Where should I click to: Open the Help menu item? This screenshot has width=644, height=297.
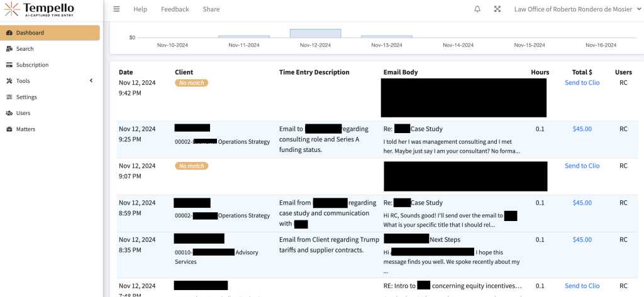click(140, 9)
